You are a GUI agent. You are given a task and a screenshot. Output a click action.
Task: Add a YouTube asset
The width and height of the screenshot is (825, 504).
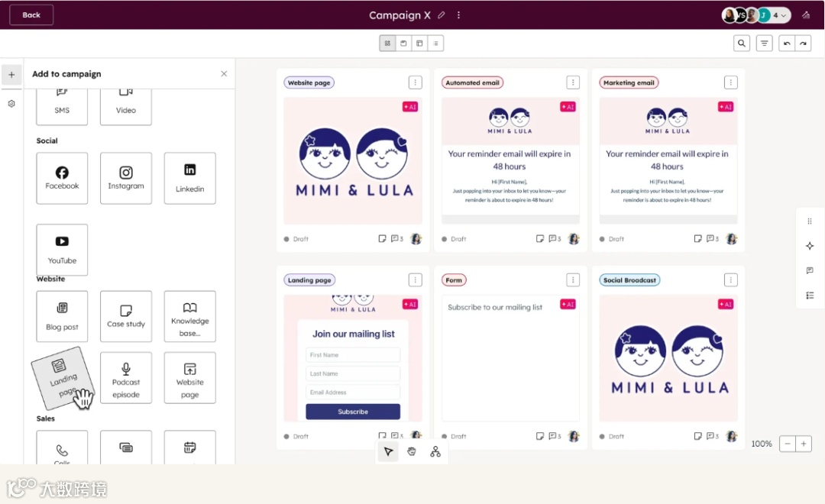pyautogui.click(x=62, y=250)
